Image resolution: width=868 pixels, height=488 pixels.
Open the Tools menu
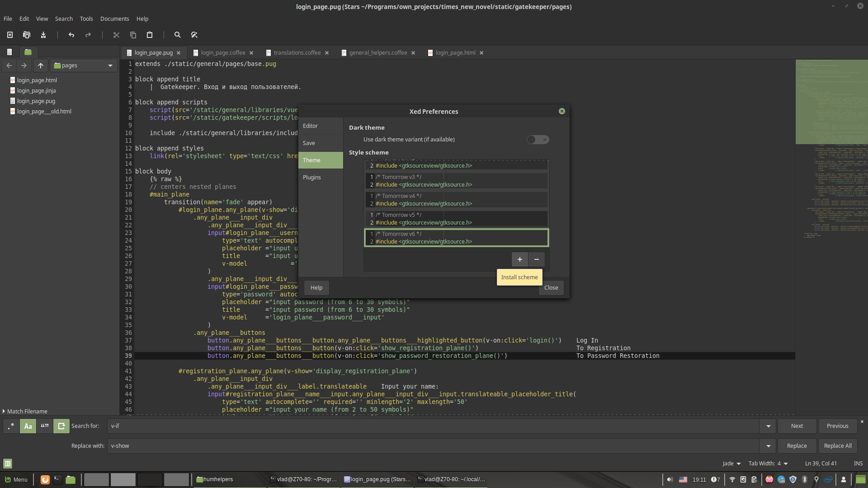86,19
